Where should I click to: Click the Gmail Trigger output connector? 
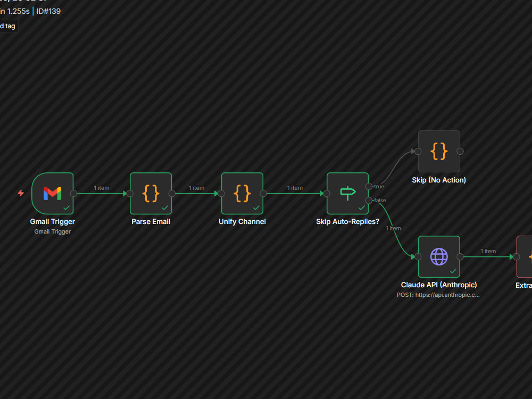coord(73,194)
